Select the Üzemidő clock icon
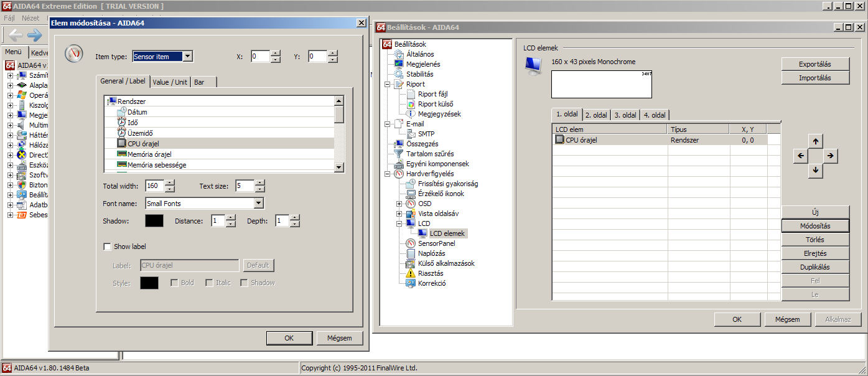Viewport: 868px width, 376px height. coord(122,133)
